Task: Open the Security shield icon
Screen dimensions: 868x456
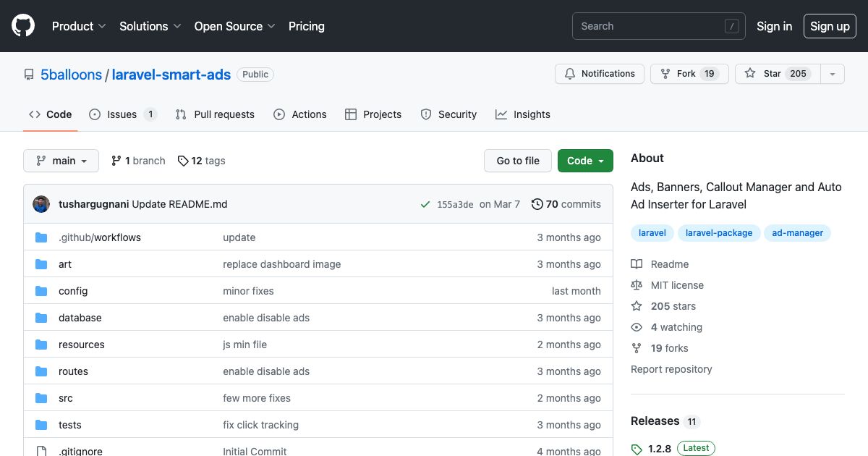Action: coord(425,114)
